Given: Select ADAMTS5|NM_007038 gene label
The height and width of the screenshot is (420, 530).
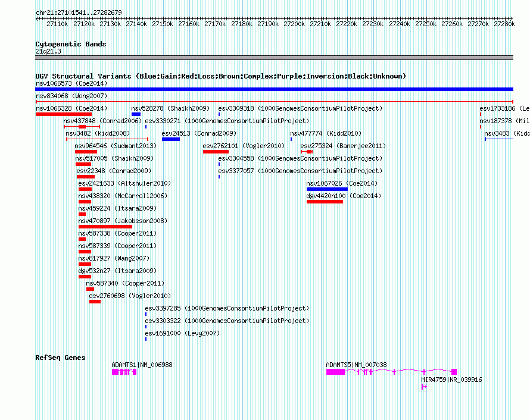Looking at the screenshot, I should point(356,365).
